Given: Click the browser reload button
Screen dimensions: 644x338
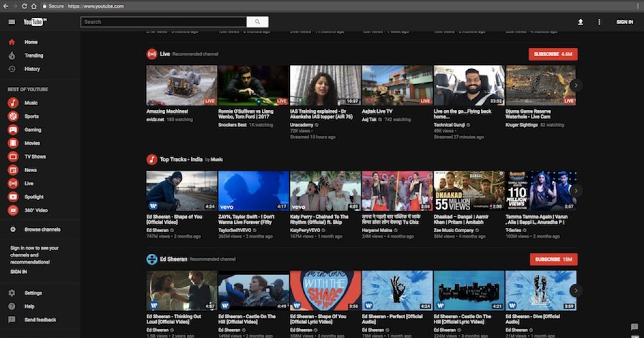Looking at the screenshot, I should coord(25,6).
